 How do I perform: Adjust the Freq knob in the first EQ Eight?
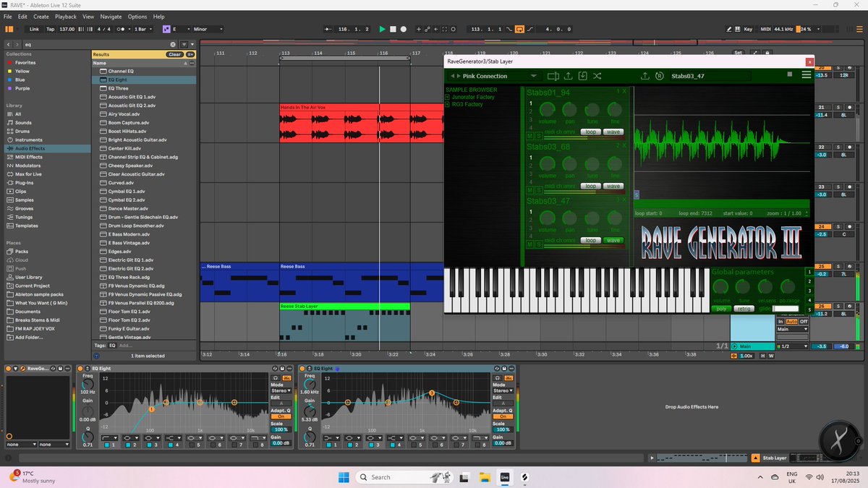pyautogui.click(x=88, y=384)
